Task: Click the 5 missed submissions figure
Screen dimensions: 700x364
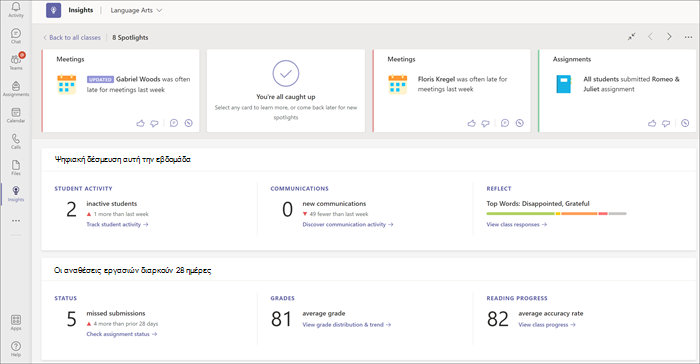Action: point(71,319)
